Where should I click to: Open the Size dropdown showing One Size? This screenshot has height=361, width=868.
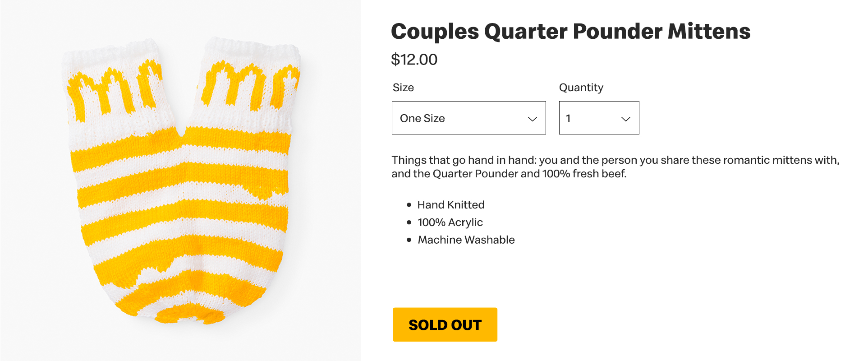[468, 118]
